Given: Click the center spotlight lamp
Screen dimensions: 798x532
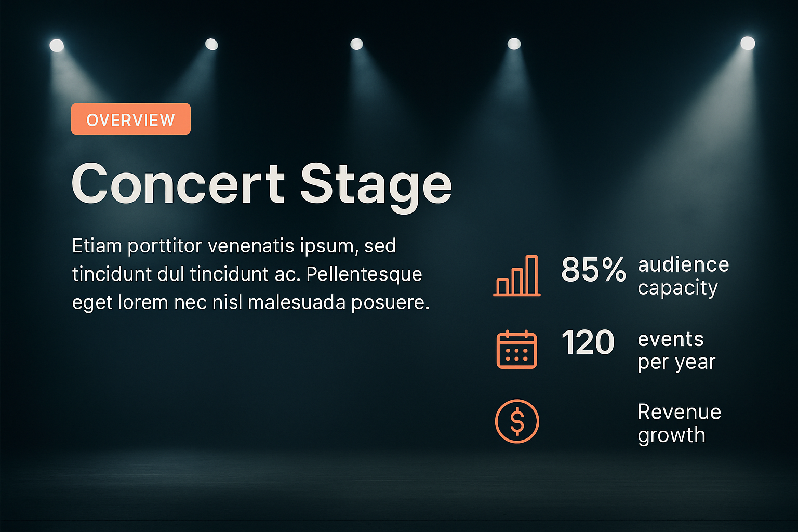Looking at the screenshot, I should pyautogui.click(x=356, y=44).
